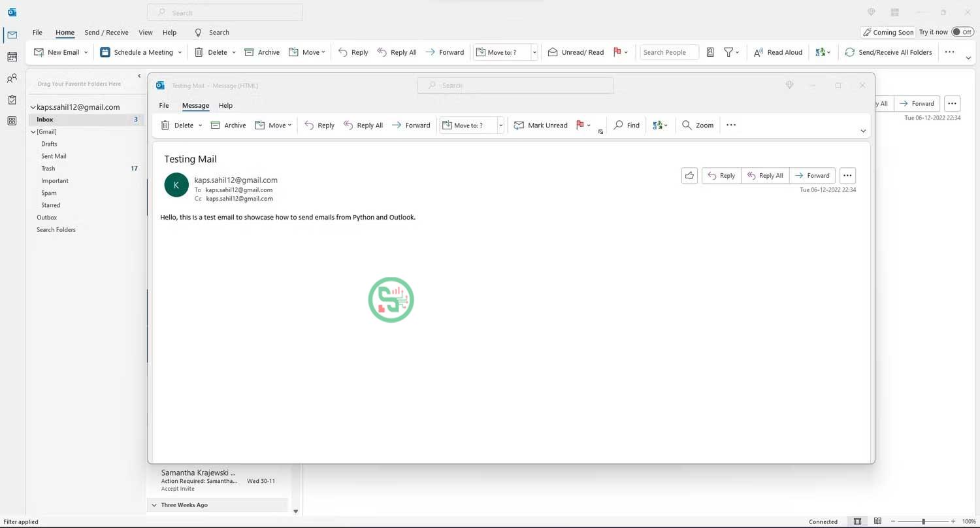
Task: Switch to the Message tab
Action: point(195,105)
